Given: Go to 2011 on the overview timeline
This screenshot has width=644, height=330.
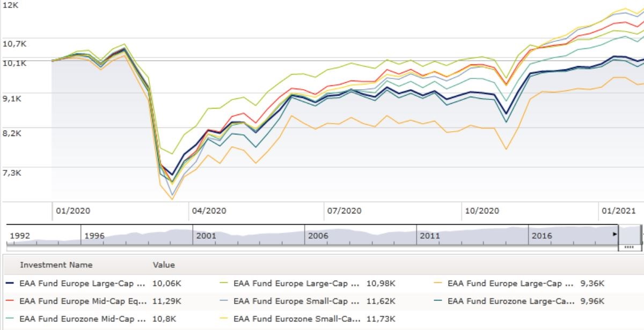Looking at the screenshot, I should (430, 235).
